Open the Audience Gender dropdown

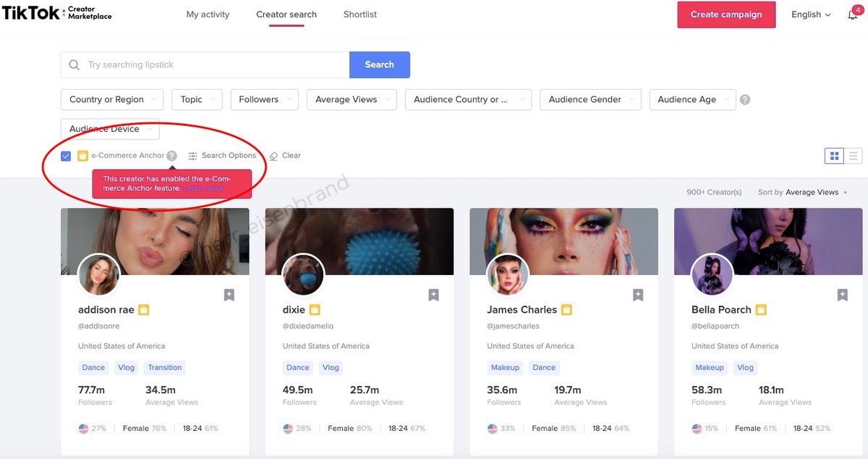(x=590, y=99)
